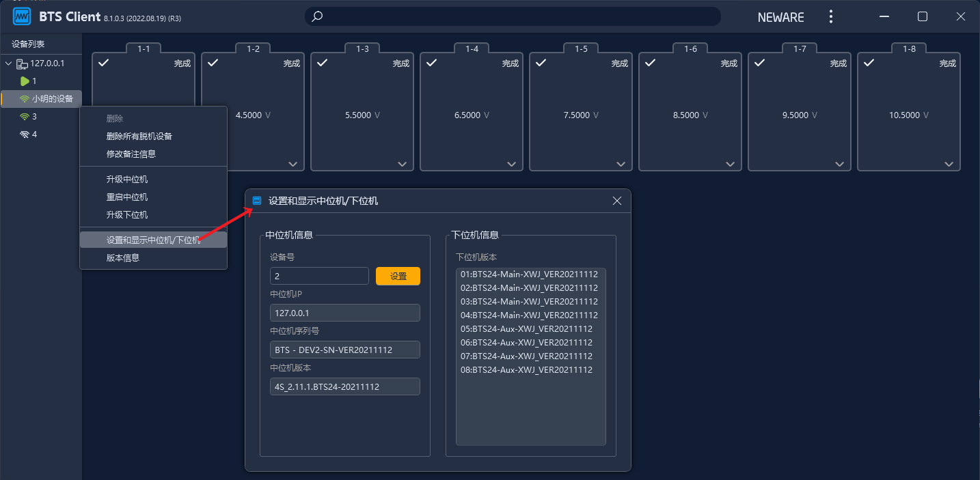The height and width of the screenshot is (480, 980).
Task: Expand channel 1-6 details chevron
Action: (730, 164)
